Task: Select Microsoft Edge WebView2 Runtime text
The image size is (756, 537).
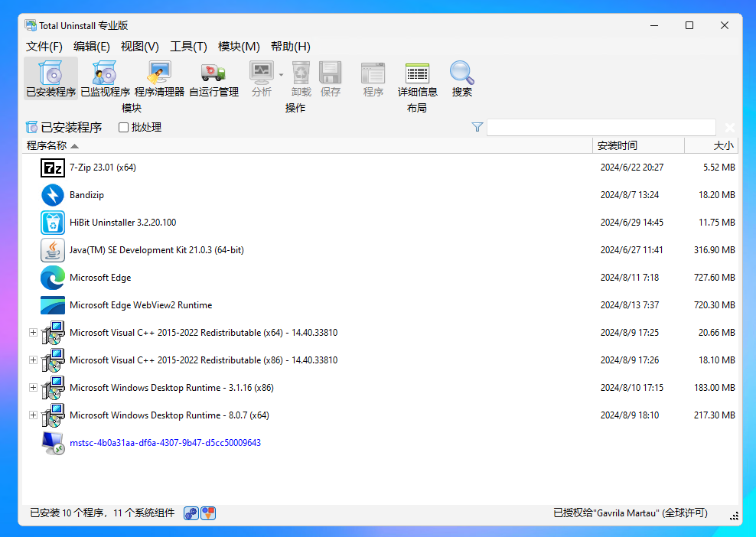Action: (x=141, y=305)
